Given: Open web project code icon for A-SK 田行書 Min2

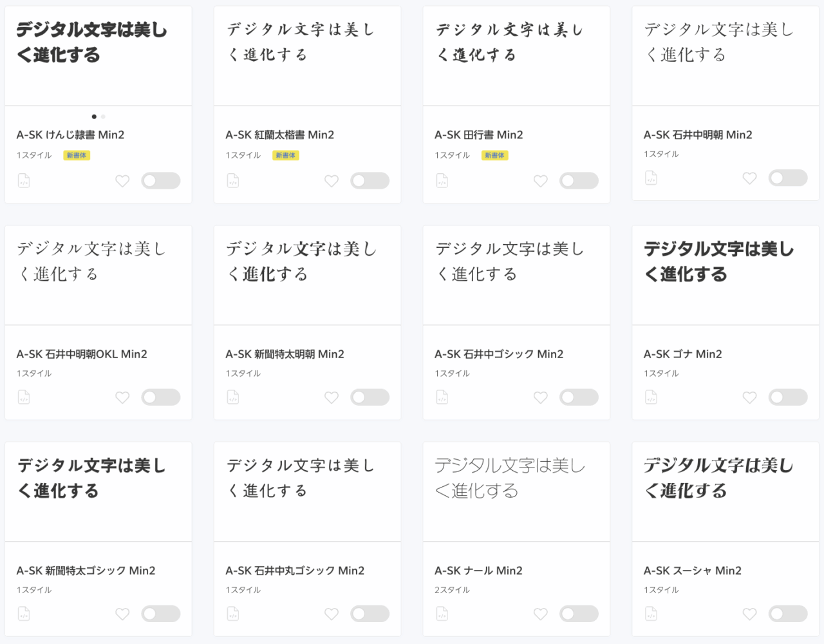Looking at the screenshot, I should click(442, 181).
